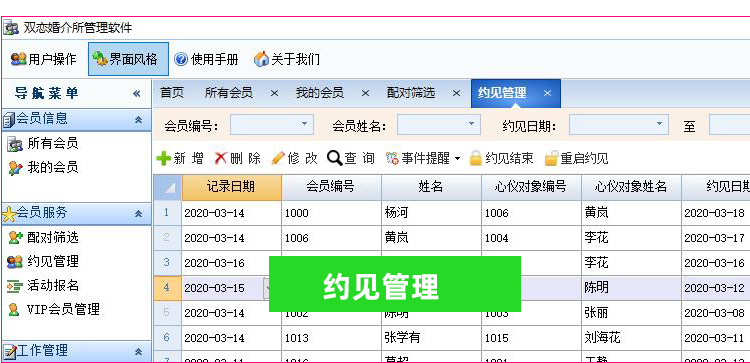Click 心仪对象编号 cell 1004
The width and height of the screenshot is (750, 363).
[531, 238]
